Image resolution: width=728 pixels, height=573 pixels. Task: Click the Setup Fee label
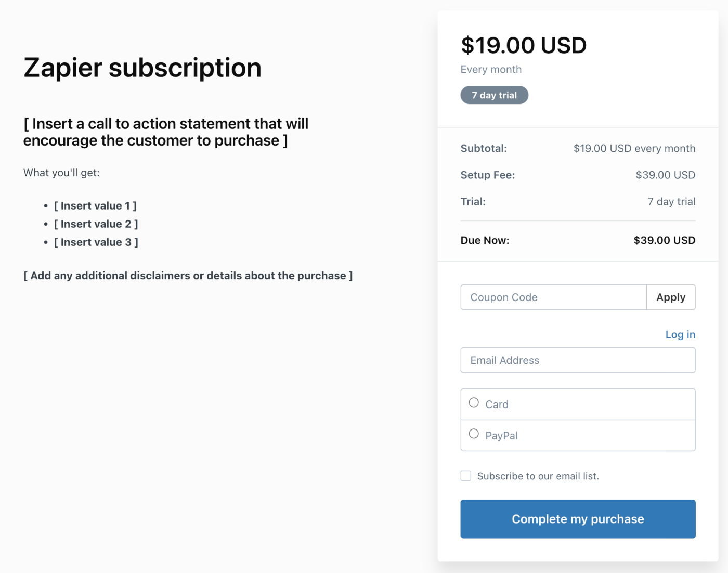tap(487, 175)
